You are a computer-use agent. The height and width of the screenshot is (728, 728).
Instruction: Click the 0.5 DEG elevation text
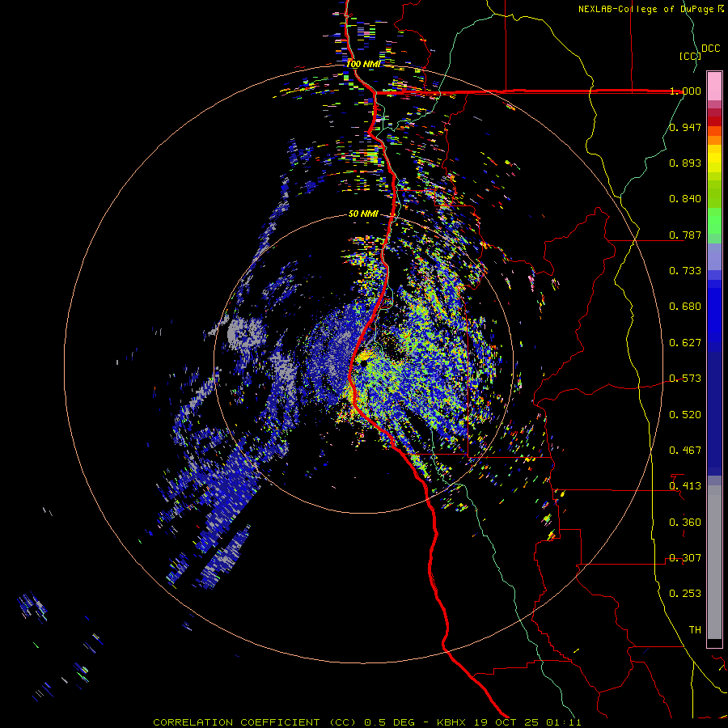tap(389, 722)
